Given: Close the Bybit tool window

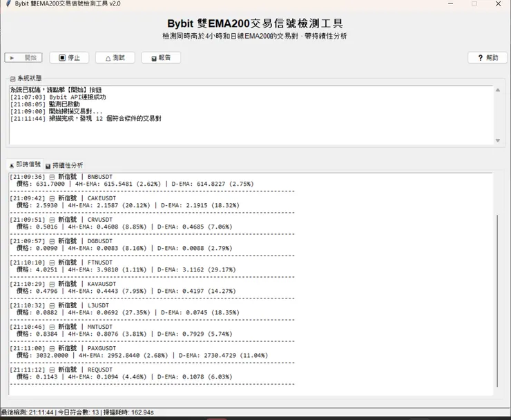Looking at the screenshot, I should (499, 3).
